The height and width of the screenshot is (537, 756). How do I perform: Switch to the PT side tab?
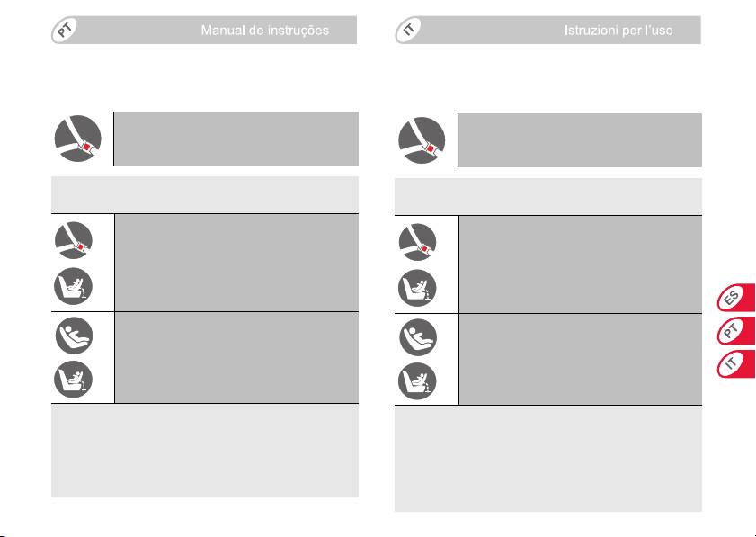tap(737, 331)
